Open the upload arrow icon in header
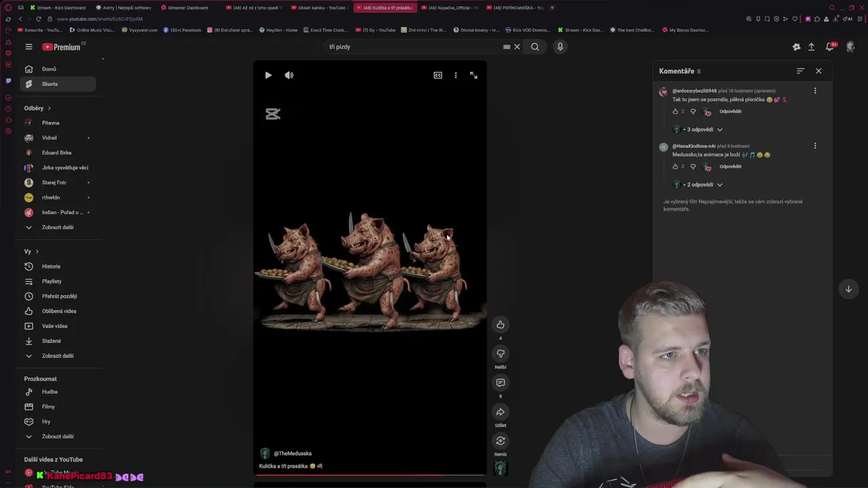The width and height of the screenshot is (868, 488). (811, 47)
